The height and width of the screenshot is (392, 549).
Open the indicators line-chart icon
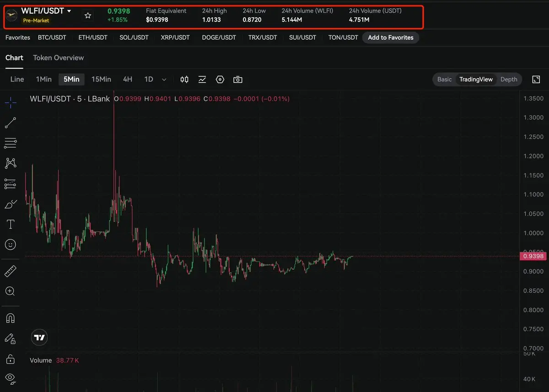tap(202, 80)
